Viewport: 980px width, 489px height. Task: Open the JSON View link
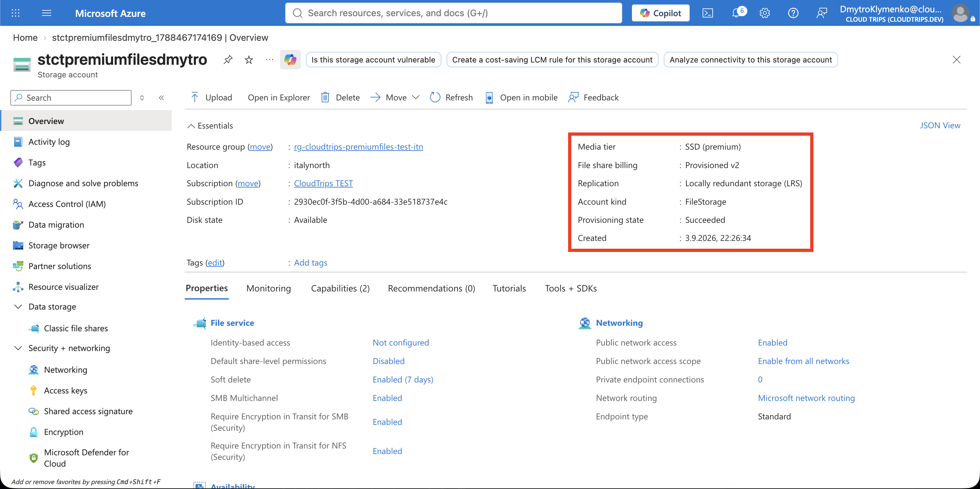(940, 125)
